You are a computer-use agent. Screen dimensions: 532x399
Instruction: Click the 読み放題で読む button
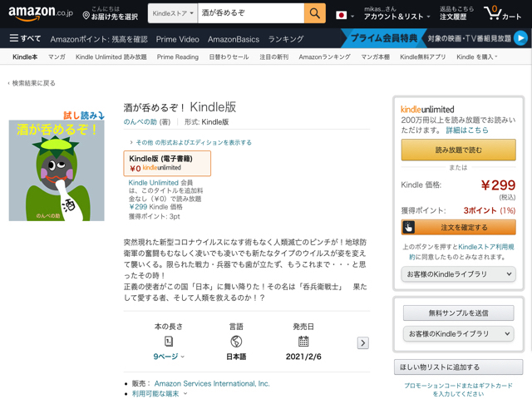point(458,150)
